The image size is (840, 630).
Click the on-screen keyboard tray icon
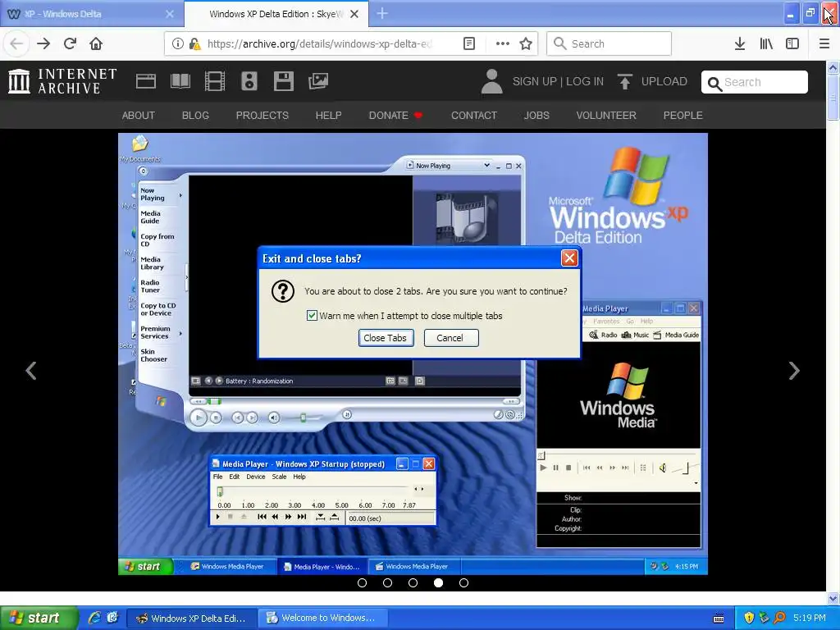coord(719,619)
